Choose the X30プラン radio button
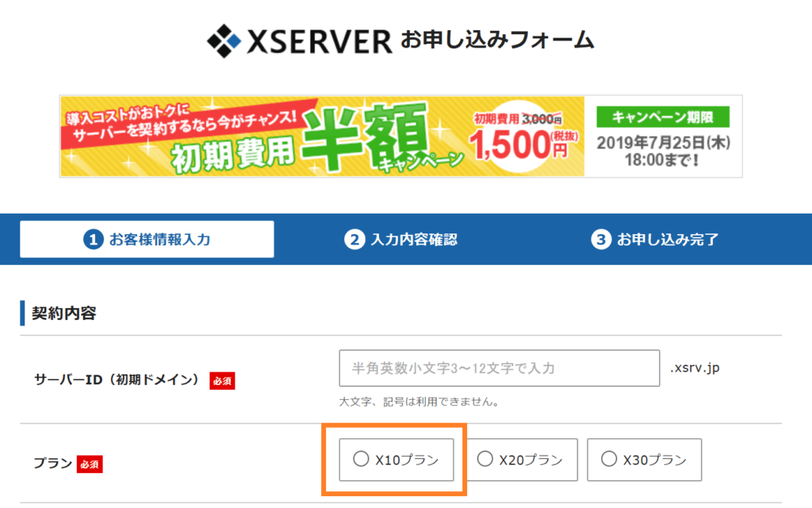This screenshot has width=812, height=508. (x=608, y=459)
